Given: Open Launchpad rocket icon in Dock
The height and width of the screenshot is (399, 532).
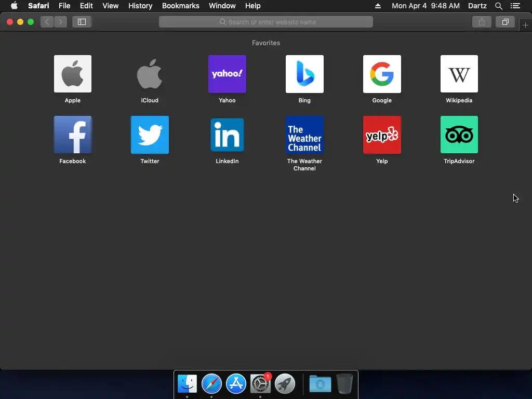Looking at the screenshot, I should [285, 384].
